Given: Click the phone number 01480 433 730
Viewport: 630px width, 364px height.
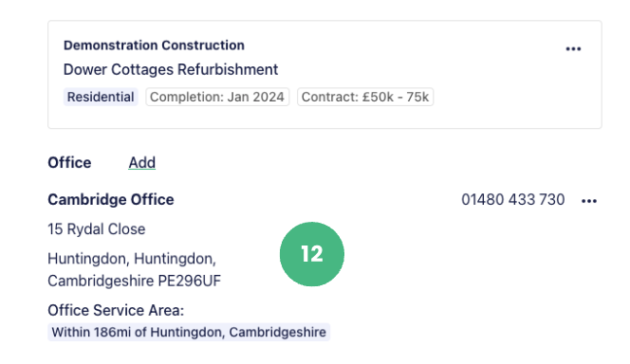Looking at the screenshot, I should (513, 199).
